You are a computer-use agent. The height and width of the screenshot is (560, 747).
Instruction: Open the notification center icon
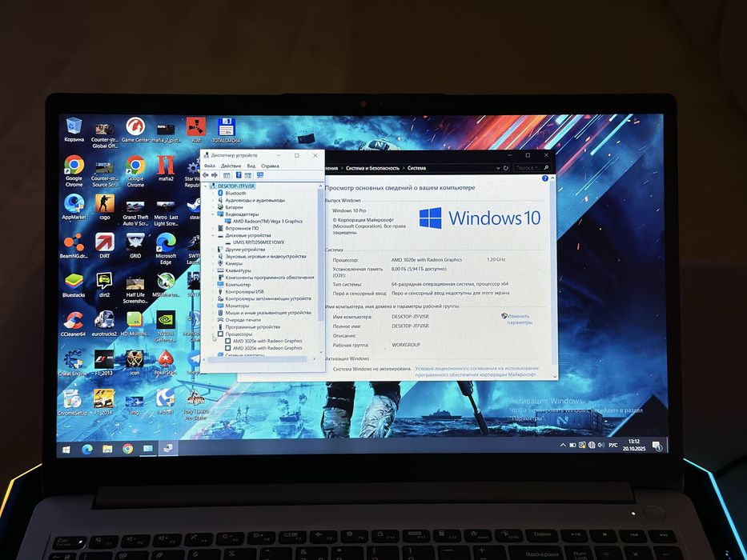pos(657,446)
